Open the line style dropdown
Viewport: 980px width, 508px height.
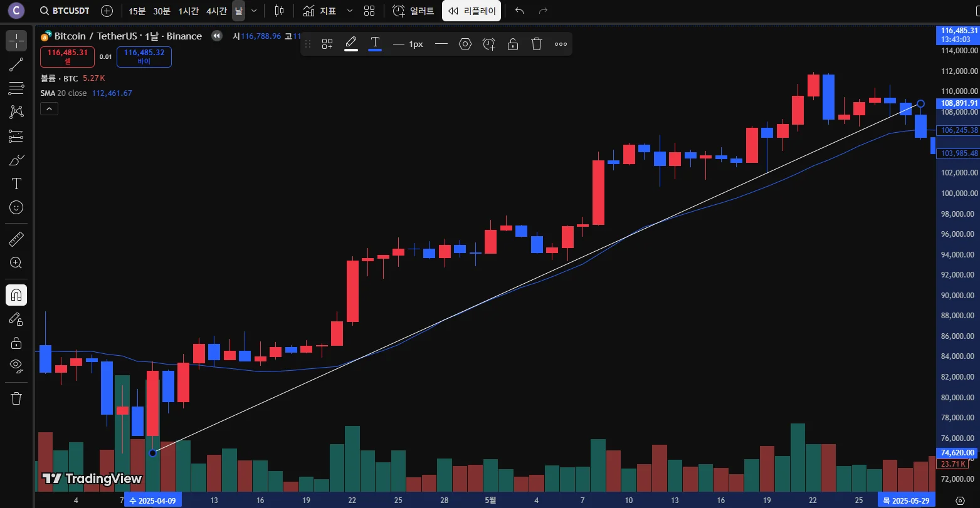[x=441, y=44]
